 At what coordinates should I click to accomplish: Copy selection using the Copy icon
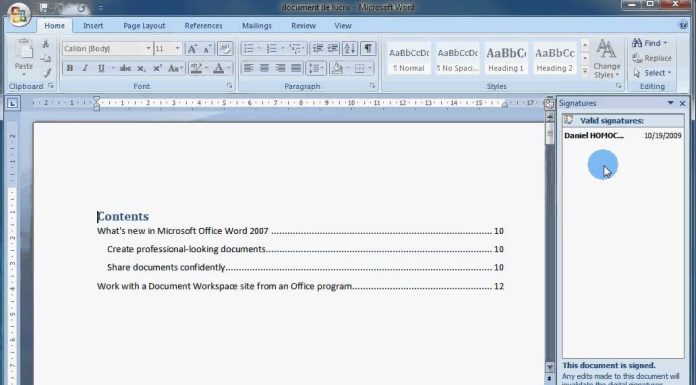(45, 58)
